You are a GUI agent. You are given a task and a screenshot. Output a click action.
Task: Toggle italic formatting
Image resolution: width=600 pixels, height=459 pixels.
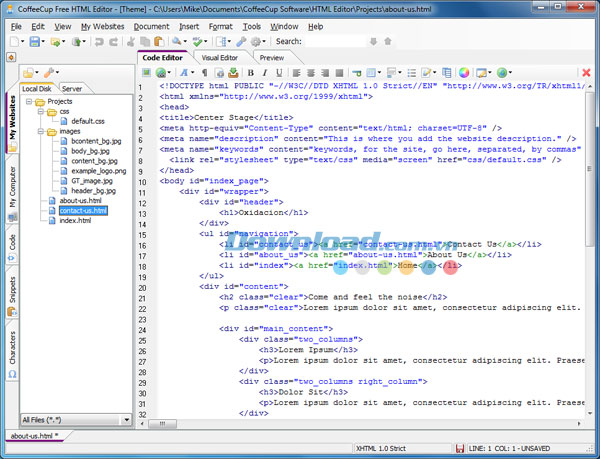[x=265, y=73]
